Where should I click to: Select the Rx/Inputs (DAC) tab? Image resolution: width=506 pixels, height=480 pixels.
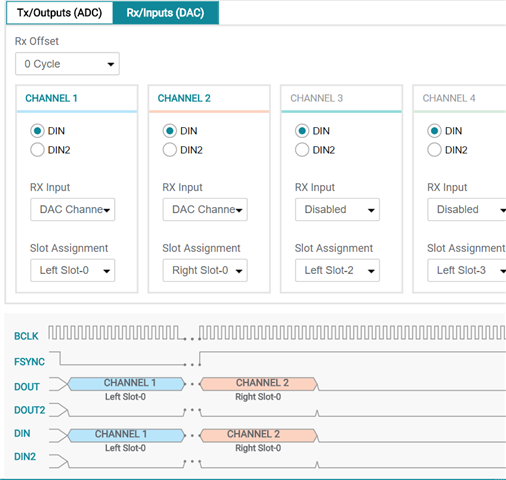166,13
